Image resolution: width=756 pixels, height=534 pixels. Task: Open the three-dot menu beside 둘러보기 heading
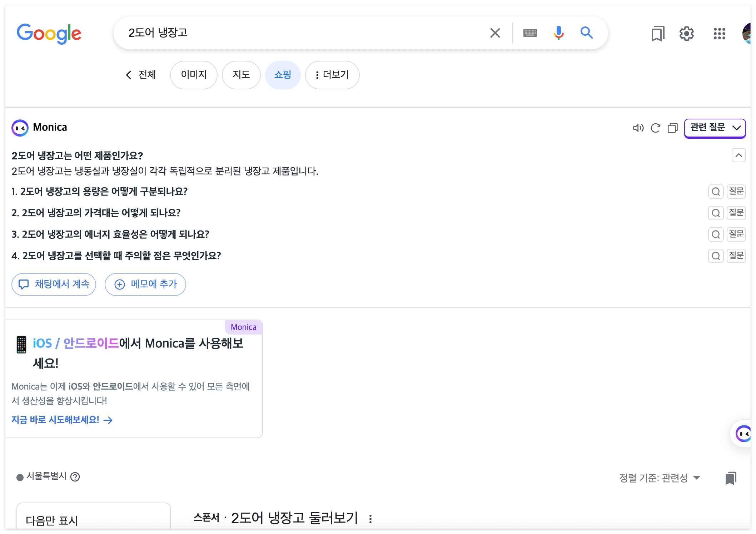370,519
